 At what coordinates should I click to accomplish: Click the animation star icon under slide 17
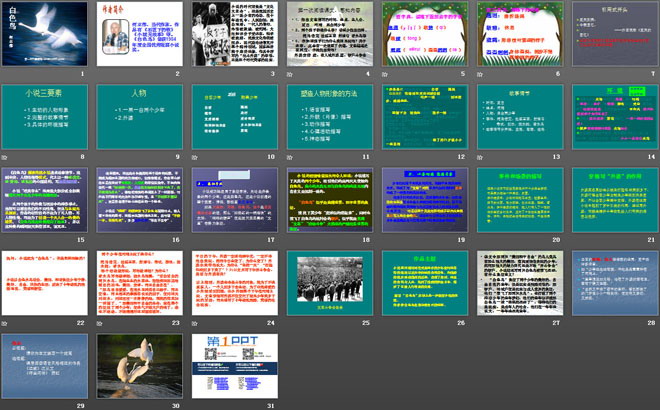(x=193, y=241)
